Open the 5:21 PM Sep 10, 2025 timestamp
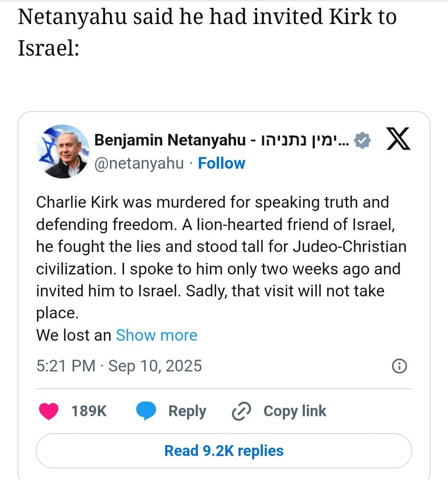This screenshot has width=448, height=480. pyautogui.click(x=119, y=366)
